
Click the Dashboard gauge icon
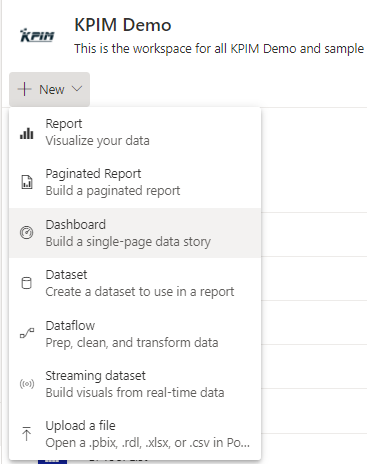[27, 232]
